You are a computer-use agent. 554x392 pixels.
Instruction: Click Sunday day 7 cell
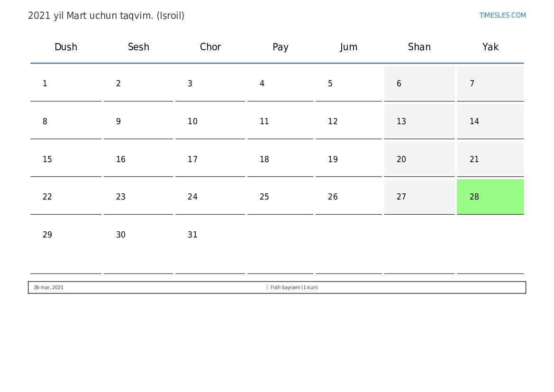click(490, 83)
